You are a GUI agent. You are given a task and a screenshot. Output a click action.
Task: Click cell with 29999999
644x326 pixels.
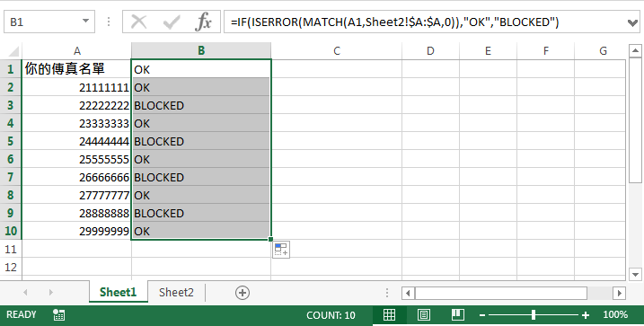click(77, 231)
